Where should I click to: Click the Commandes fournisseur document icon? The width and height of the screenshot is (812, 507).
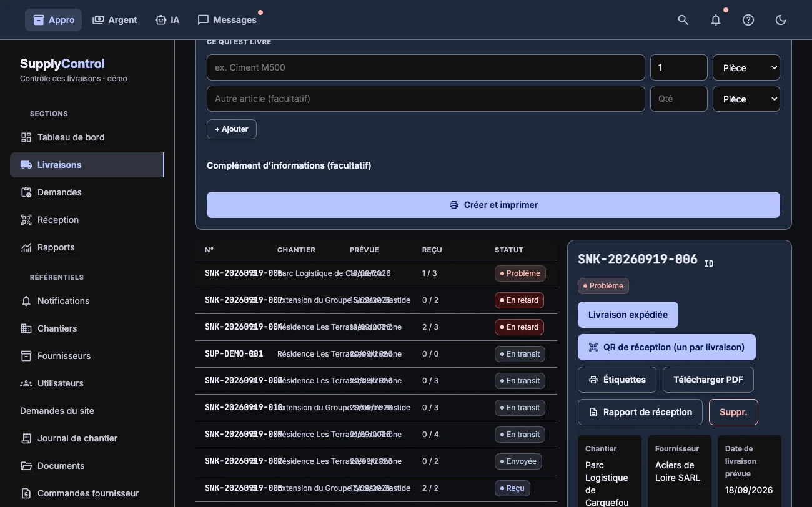pyautogui.click(x=26, y=493)
